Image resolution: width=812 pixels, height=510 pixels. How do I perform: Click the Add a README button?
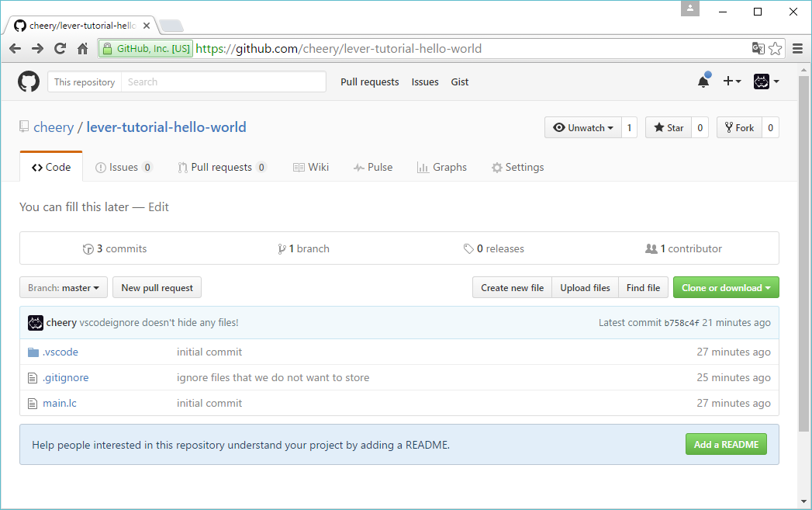point(726,445)
